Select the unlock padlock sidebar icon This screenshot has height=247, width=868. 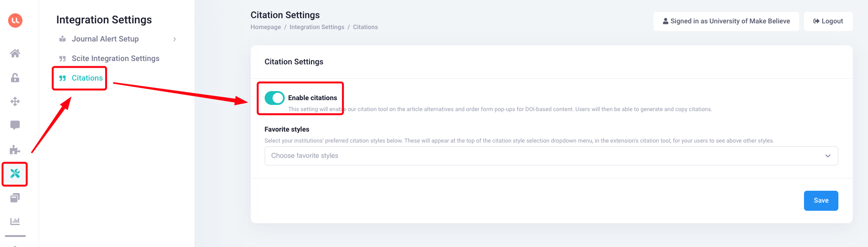pyautogui.click(x=15, y=78)
